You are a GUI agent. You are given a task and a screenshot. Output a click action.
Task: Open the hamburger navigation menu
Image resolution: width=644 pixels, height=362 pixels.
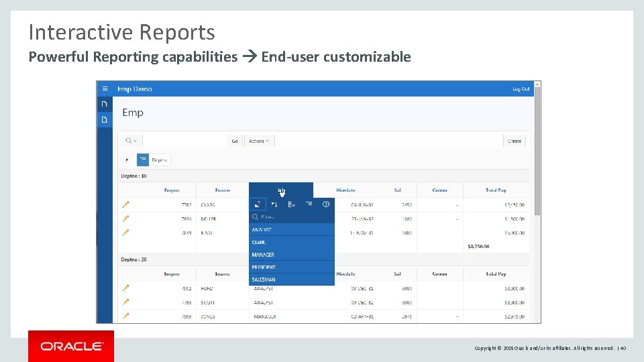click(x=104, y=88)
